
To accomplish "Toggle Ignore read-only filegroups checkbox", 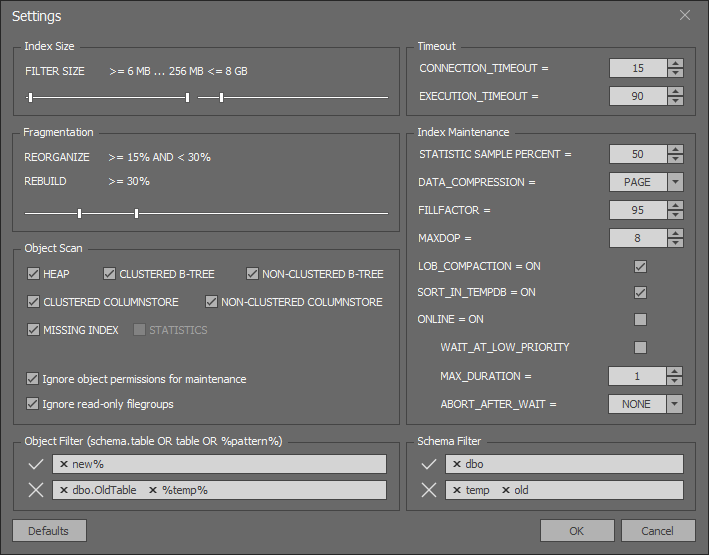I will (33, 403).
